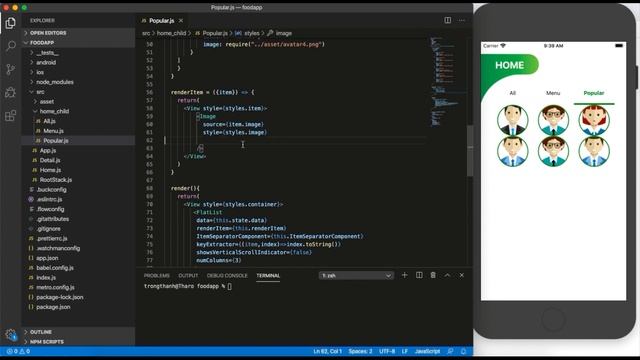Tap the Menu tab in simulator app
The image size is (640, 360).
(x=553, y=93)
